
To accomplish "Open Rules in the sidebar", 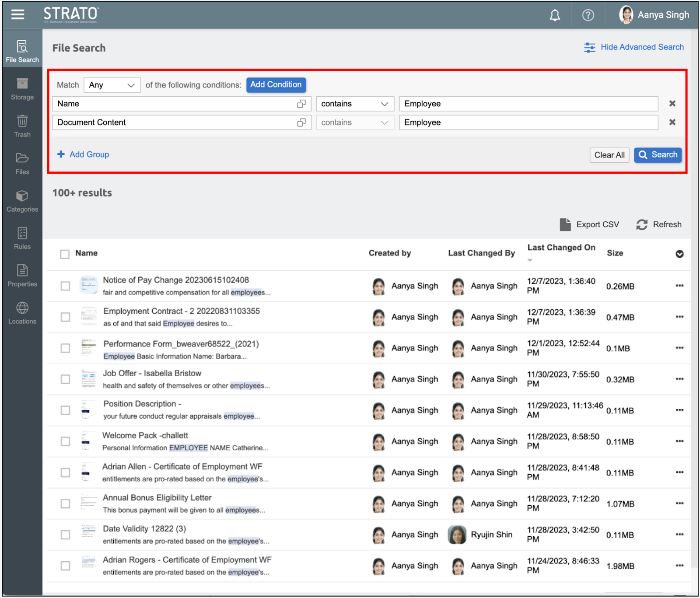I will pyautogui.click(x=22, y=238).
